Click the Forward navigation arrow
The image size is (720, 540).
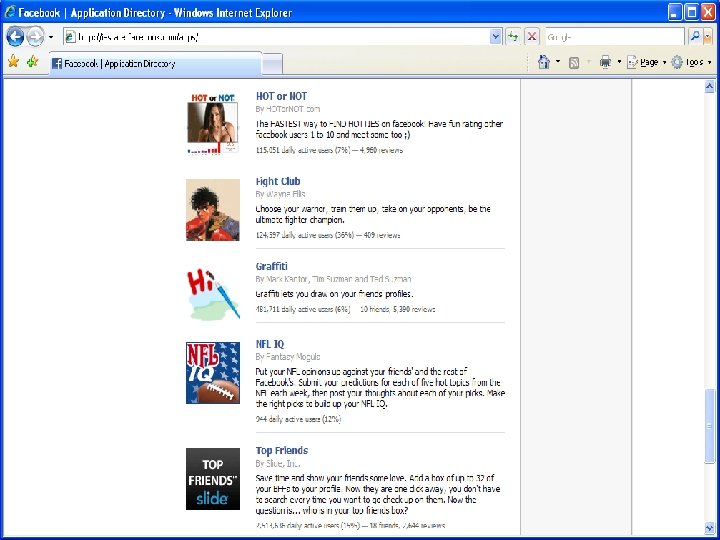(35, 37)
